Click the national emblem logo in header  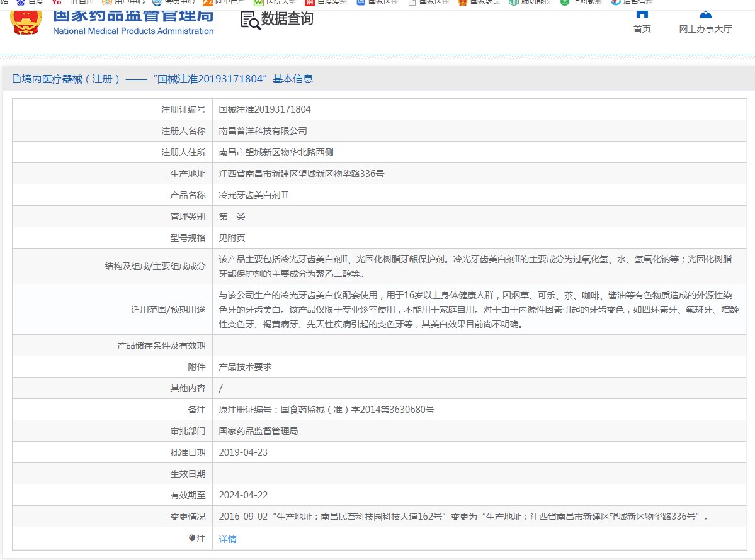[26, 20]
